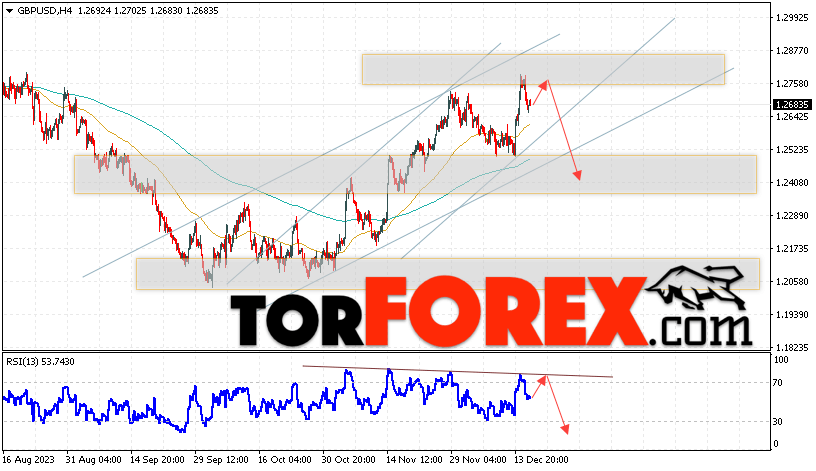Screen dimensions: 816x471
Task: Click the RSI 0 level label
Action: click(776, 444)
